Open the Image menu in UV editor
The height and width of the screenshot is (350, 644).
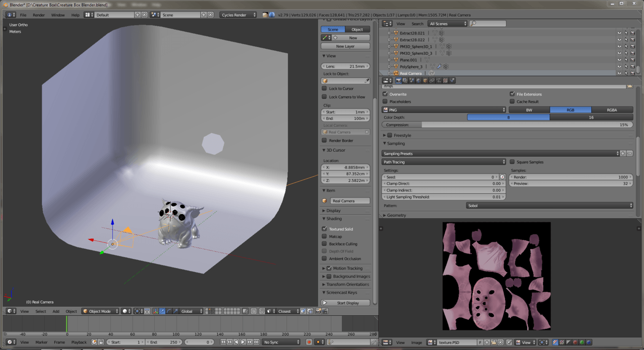(417, 342)
